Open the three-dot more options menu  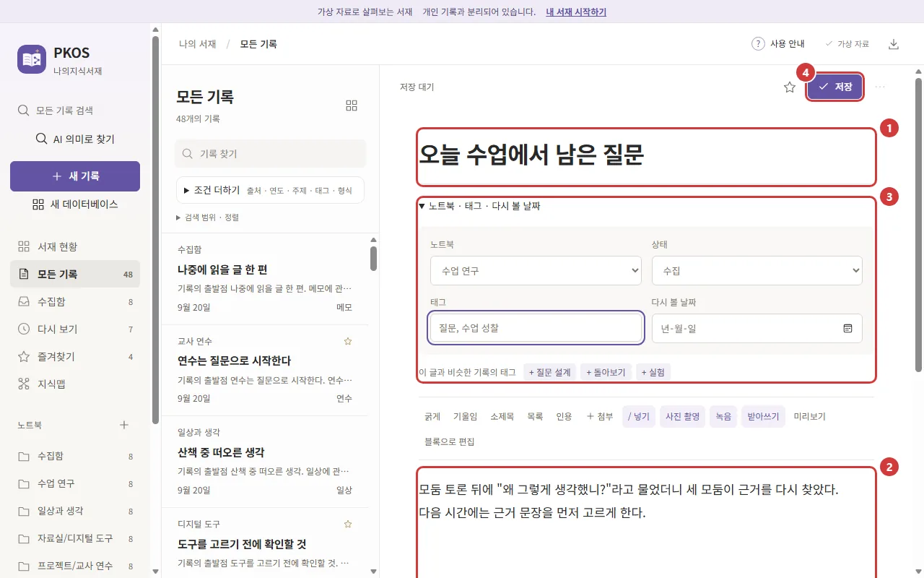click(880, 87)
